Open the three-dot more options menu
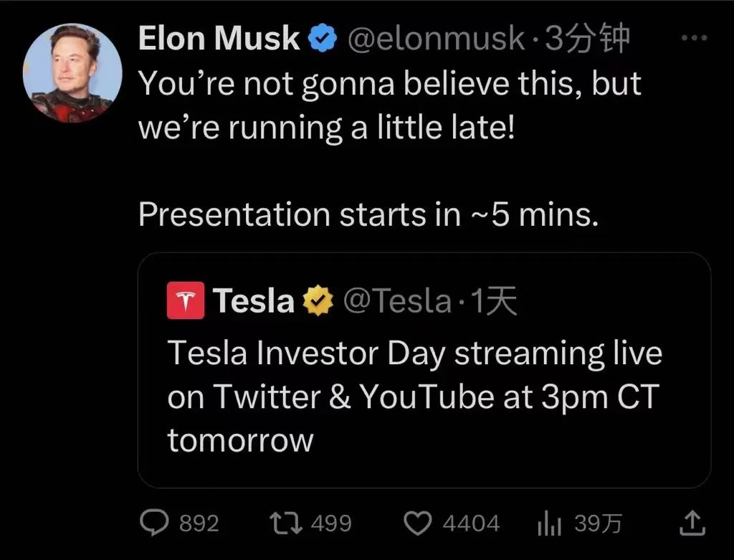 pyautogui.click(x=692, y=40)
